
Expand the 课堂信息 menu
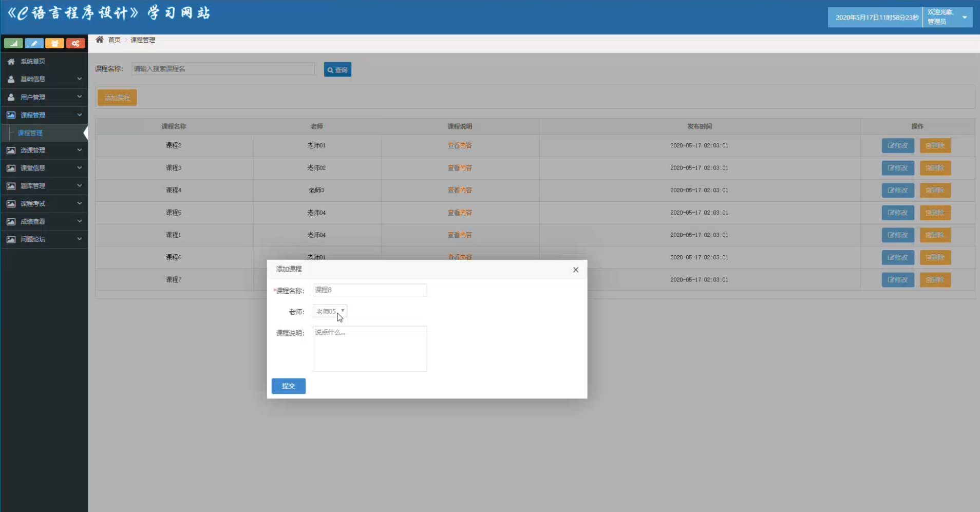pos(44,168)
